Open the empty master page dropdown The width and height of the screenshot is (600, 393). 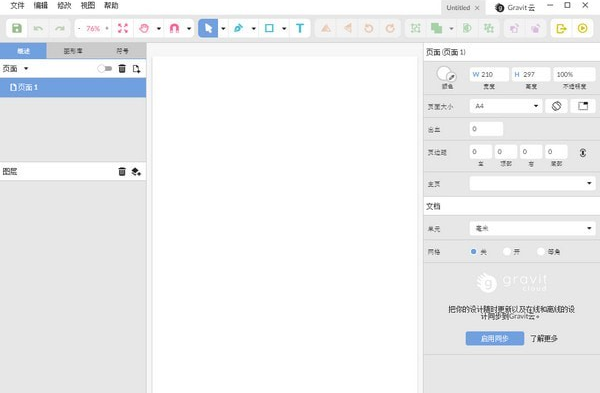click(532, 183)
